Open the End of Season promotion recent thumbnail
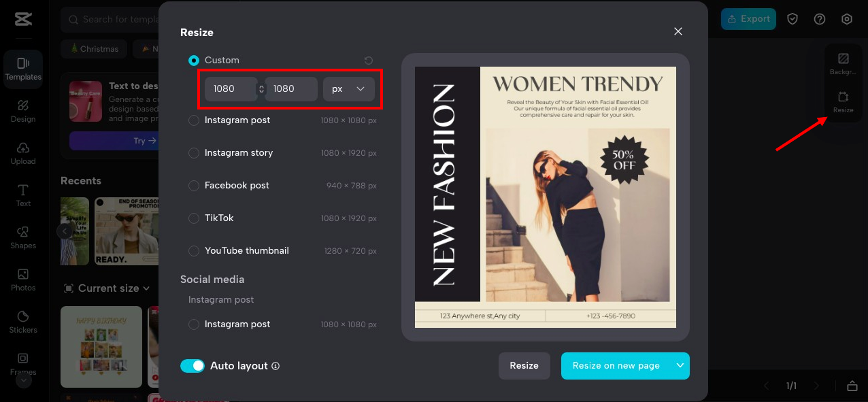Viewport: 868px width, 402px height. tap(127, 231)
